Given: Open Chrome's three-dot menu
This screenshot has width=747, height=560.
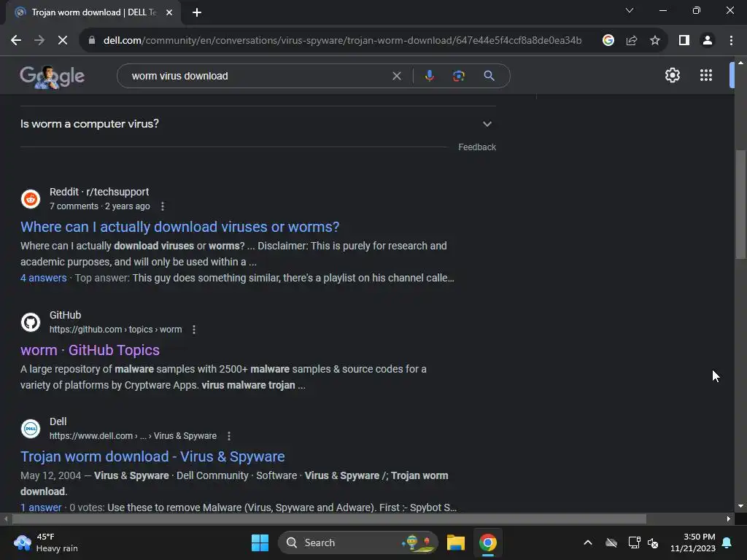Looking at the screenshot, I should (731, 41).
